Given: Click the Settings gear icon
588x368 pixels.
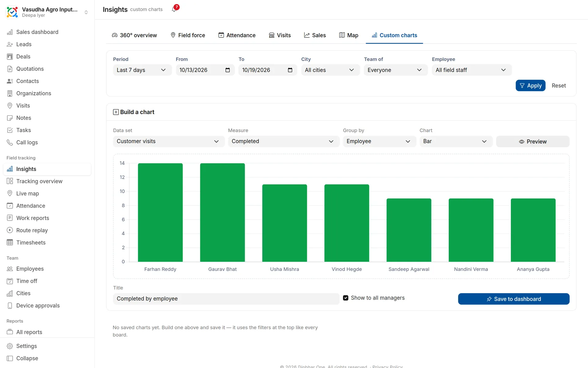Looking at the screenshot, I should click(x=10, y=346).
